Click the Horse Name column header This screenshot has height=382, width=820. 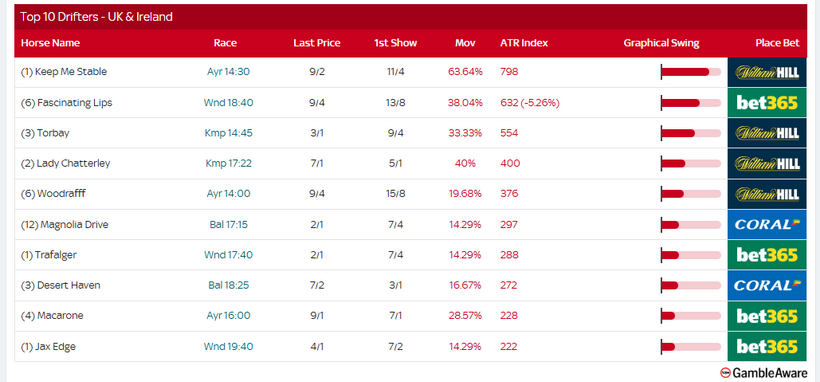point(50,43)
